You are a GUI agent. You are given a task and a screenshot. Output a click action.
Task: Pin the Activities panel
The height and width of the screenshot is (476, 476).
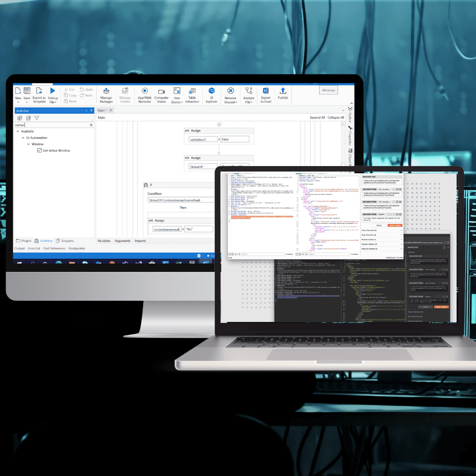coord(91,111)
